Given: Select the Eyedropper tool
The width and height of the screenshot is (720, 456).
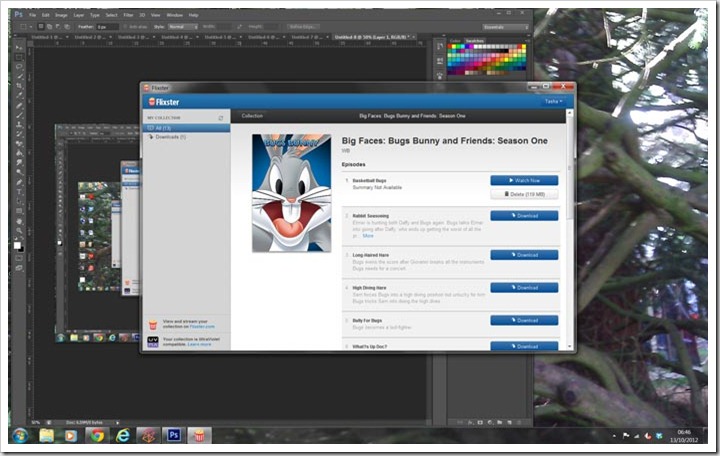Looking at the screenshot, I should [x=18, y=96].
